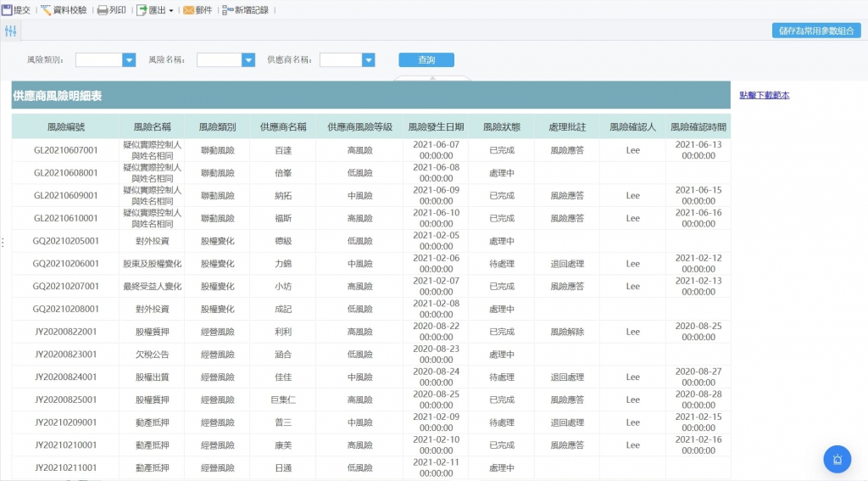Select cell GL20210609001
868x481 pixels.
pos(65,196)
